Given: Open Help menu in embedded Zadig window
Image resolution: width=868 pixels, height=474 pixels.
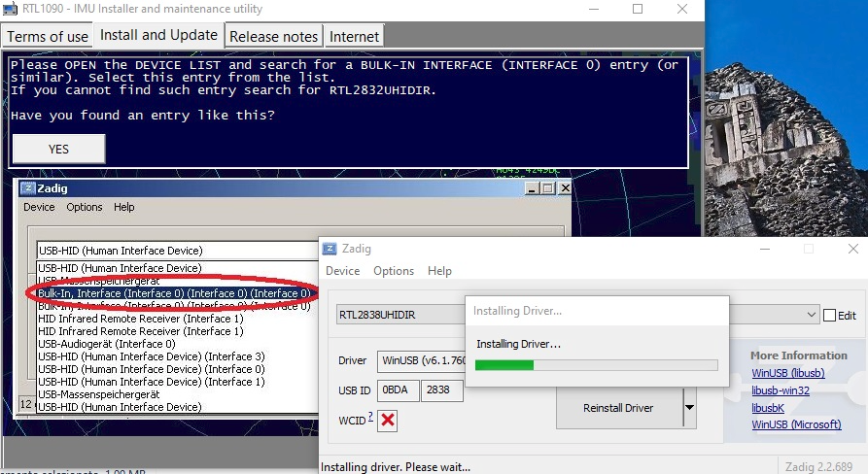Looking at the screenshot, I should (x=124, y=207).
